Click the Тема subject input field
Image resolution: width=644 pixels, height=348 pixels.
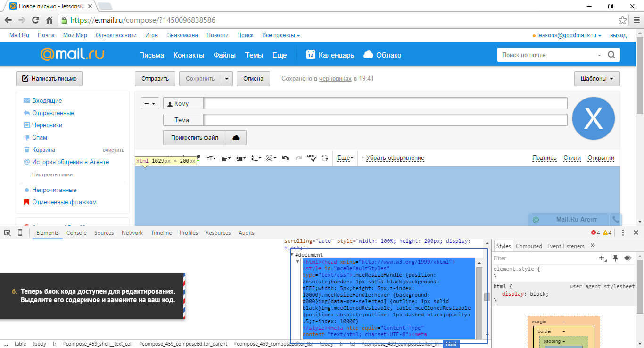tap(385, 120)
